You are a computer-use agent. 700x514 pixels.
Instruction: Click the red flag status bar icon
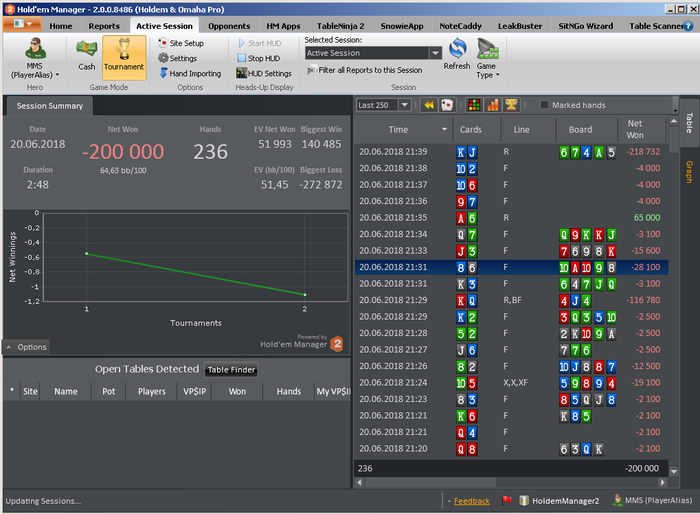(x=506, y=501)
